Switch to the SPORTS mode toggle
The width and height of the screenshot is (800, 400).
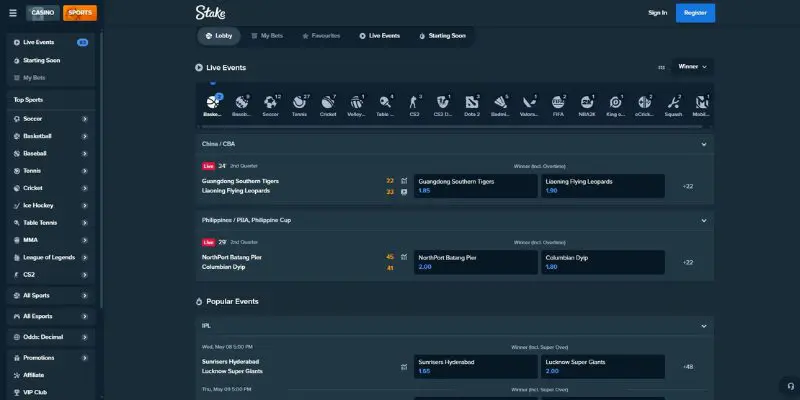(x=80, y=13)
